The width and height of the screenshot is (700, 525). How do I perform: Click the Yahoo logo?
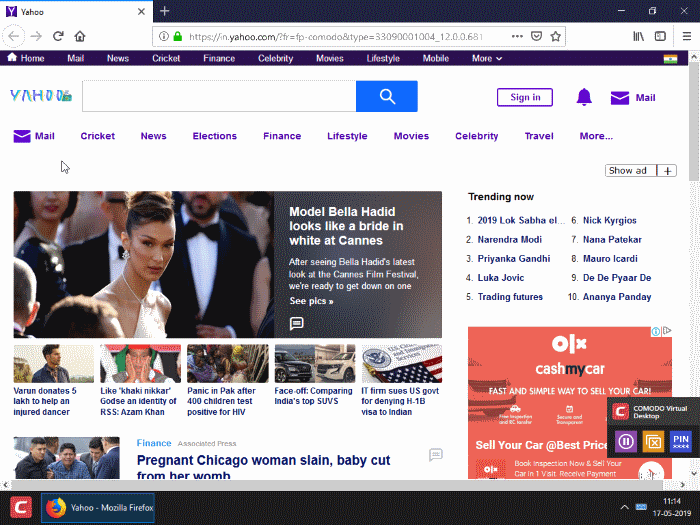(41, 96)
